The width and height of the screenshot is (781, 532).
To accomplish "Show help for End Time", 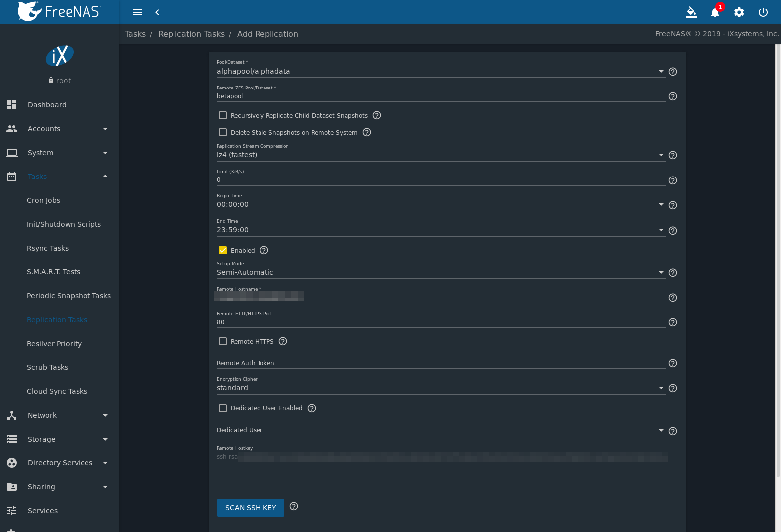I will pyautogui.click(x=673, y=231).
